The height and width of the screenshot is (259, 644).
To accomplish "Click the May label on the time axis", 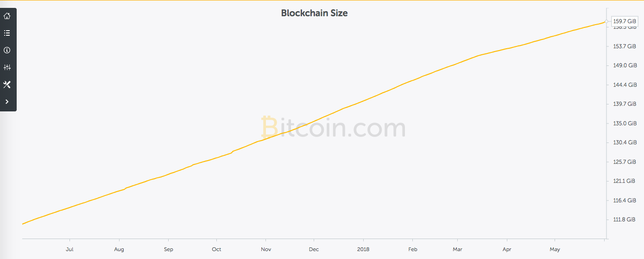I will (555, 249).
